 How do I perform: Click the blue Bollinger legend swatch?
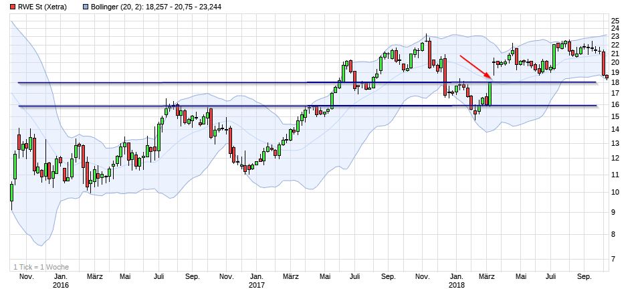point(85,7)
